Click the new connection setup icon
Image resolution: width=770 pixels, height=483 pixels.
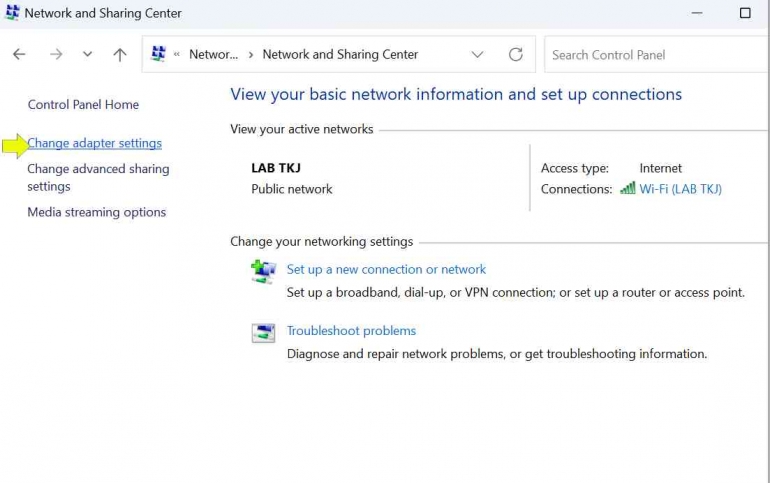(x=263, y=272)
